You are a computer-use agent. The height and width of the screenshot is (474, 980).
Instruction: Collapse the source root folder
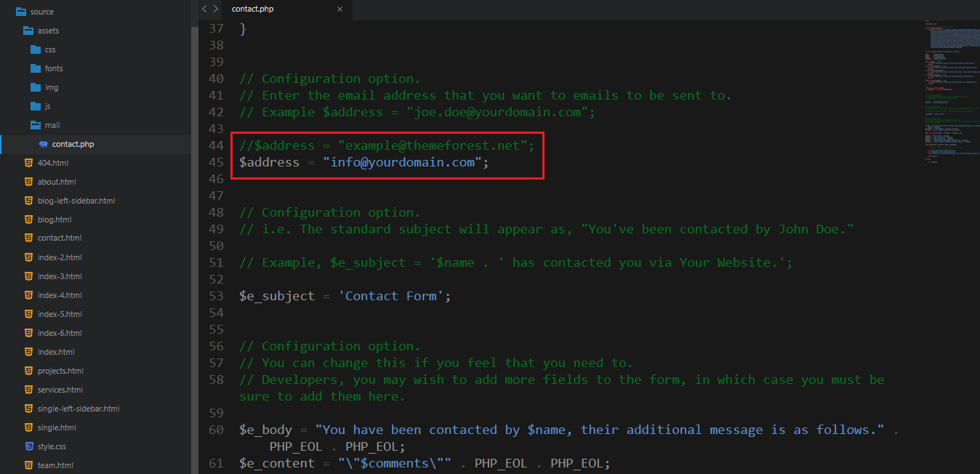coord(20,12)
